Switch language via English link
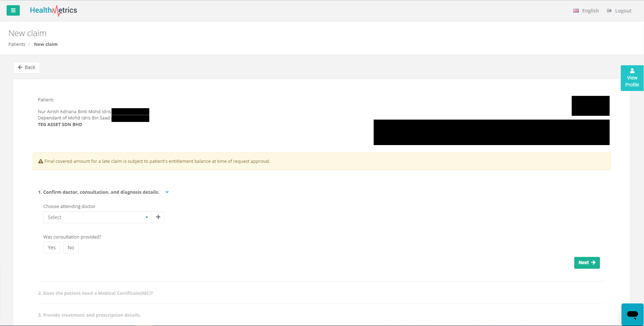Screen dimensions: 644x326 click(590, 11)
